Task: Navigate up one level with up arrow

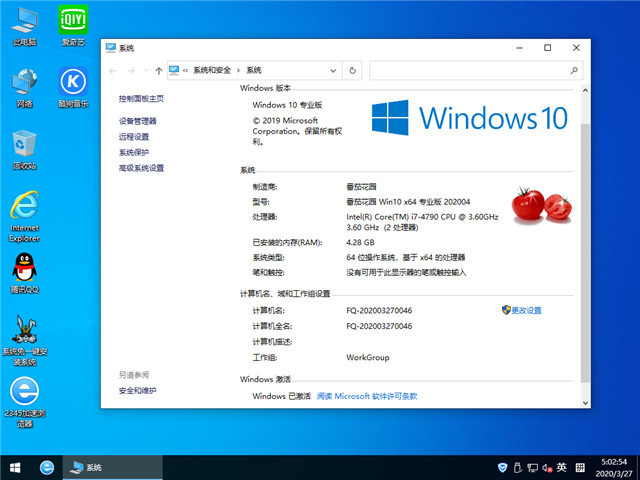Action: pyautogui.click(x=159, y=70)
